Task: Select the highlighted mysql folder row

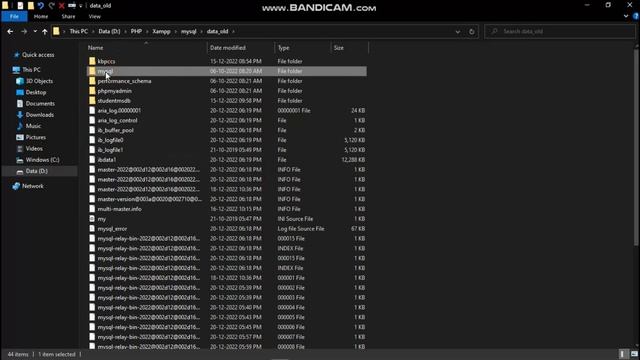Action: click(x=227, y=71)
